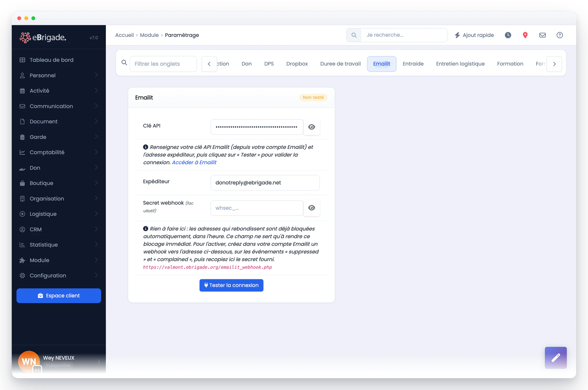Viewport: 588px width, 390px height.
Task: Click the Expéditeur email field
Action: click(265, 183)
